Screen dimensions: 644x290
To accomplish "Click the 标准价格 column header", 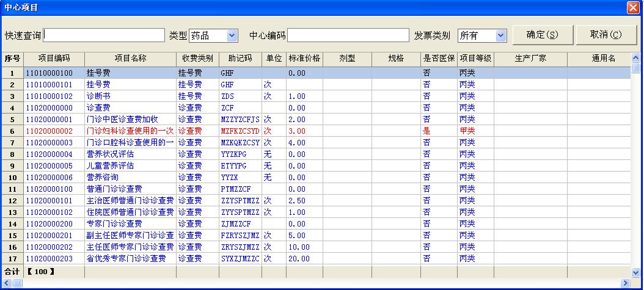I will pyautogui.click(x=304, y=59).
